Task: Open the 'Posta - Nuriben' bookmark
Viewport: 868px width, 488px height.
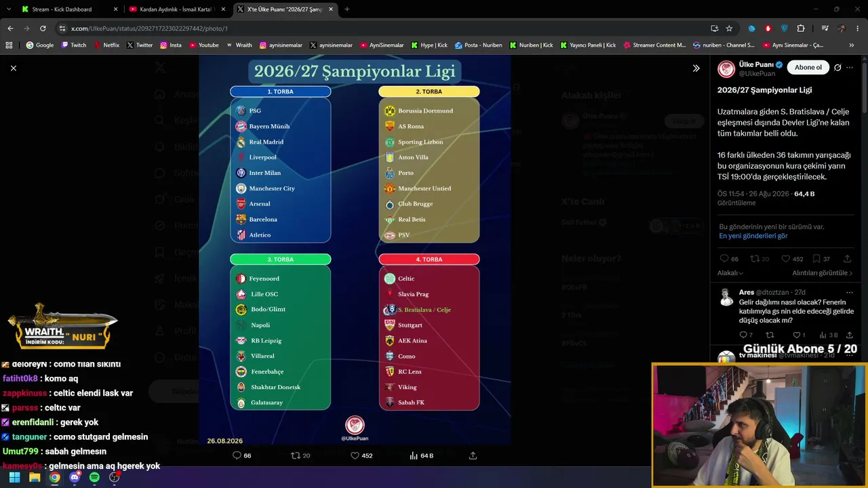Action: coord(479,45)
